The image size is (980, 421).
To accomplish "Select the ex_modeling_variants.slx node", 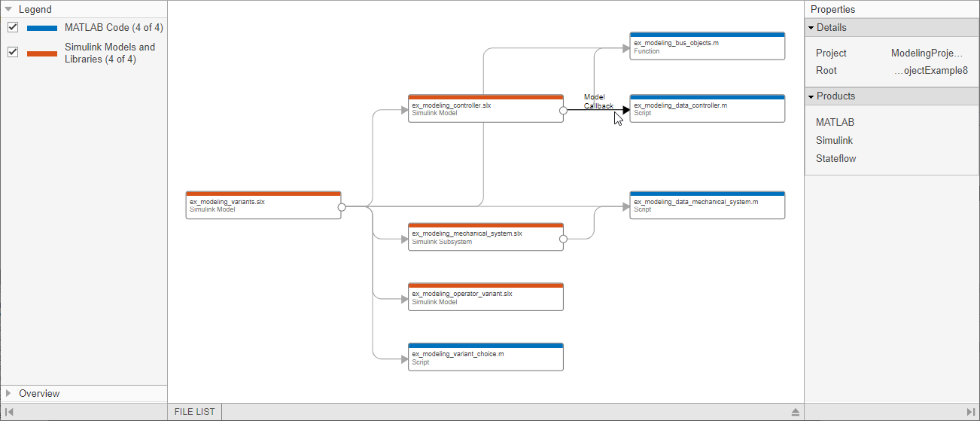I will [263, 205].
